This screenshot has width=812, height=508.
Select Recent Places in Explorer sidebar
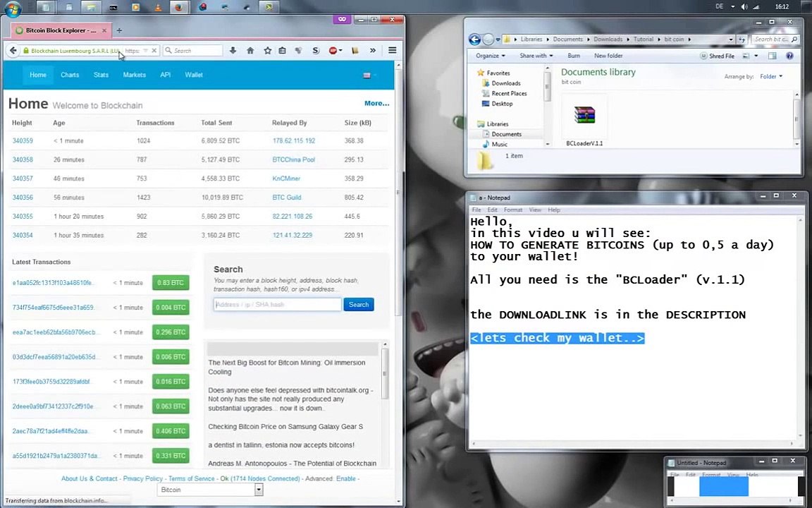[x=509, y=93]
